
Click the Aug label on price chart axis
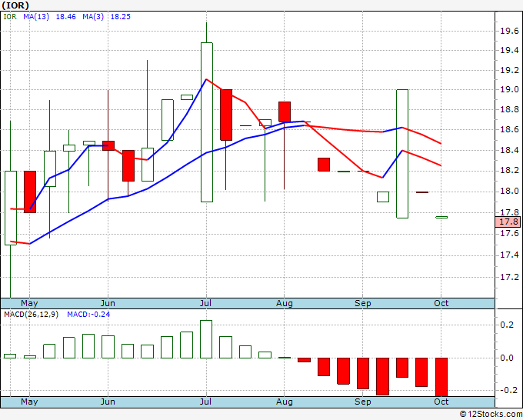[284, 303]
